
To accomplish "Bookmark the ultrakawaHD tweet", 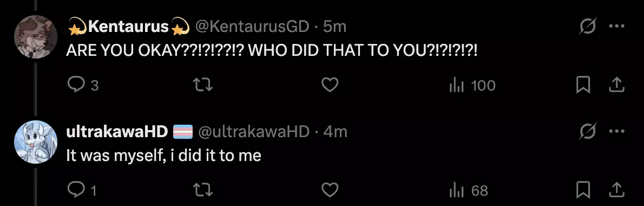I will pyautogui.click(x=584, y=190).
